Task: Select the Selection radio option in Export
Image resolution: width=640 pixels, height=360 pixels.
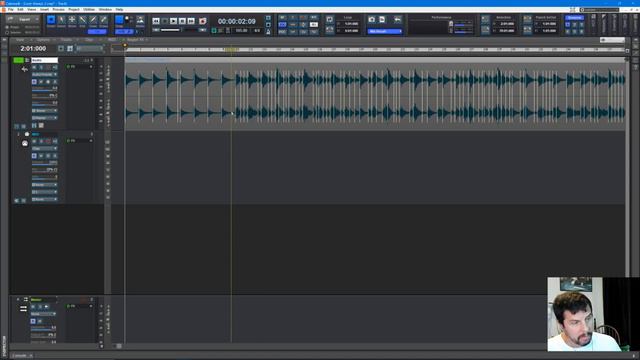Action: [x=7, y=32]
